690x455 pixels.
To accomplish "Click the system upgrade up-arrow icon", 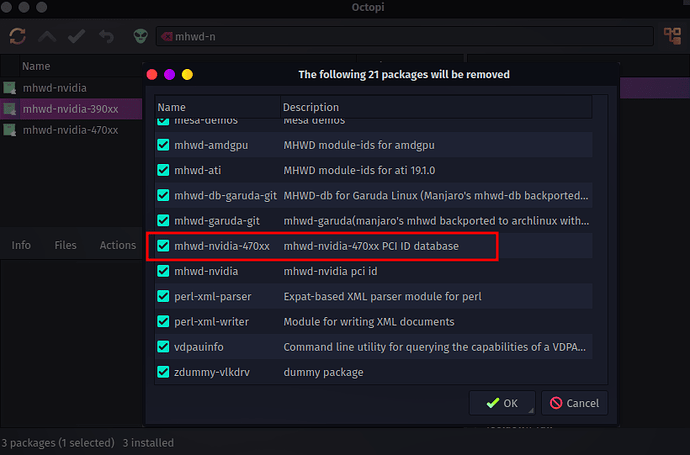I will coord(47,36).
